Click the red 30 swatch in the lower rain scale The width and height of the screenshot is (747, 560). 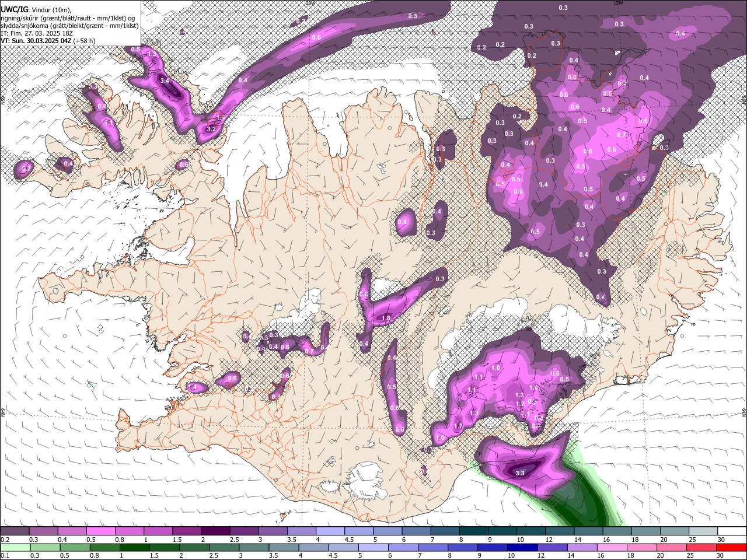pyautogui.click(x=732, y=547)
